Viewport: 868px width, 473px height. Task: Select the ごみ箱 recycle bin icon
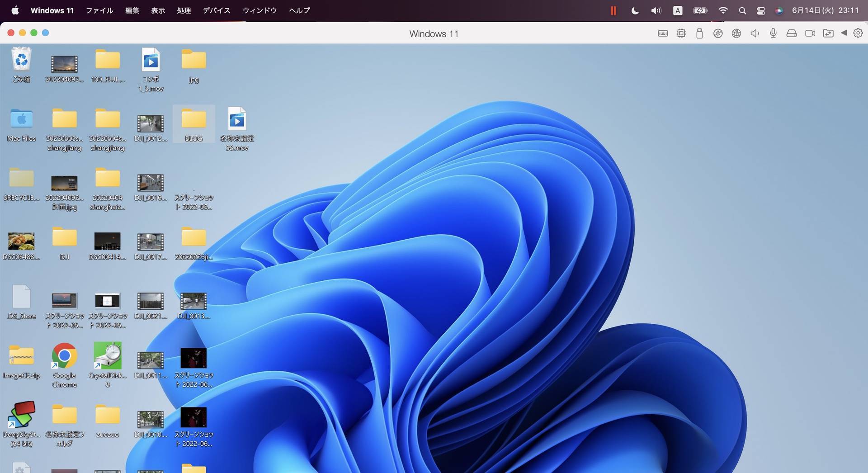21,65
